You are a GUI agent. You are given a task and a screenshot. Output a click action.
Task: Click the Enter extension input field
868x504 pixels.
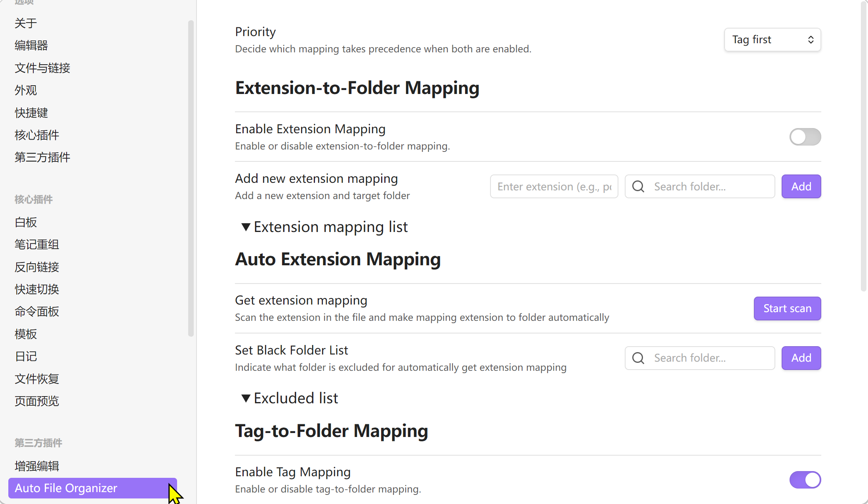(554, 186)
